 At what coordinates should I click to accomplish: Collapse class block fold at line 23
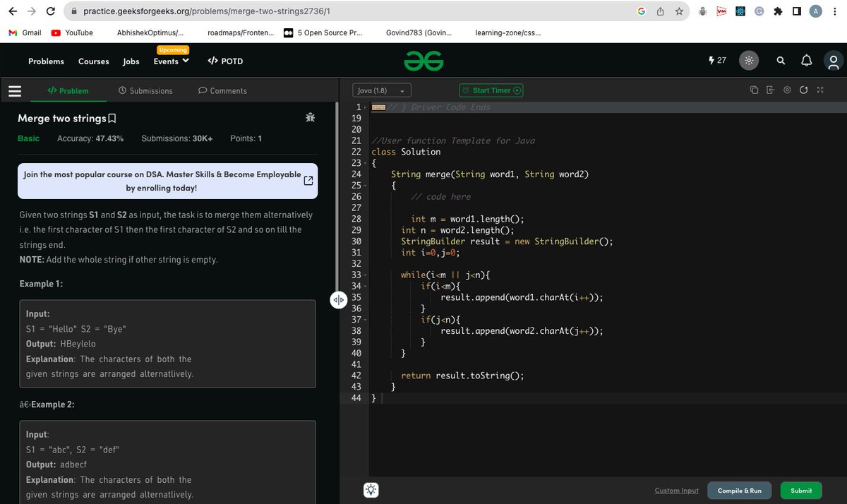tap(366, 163)
